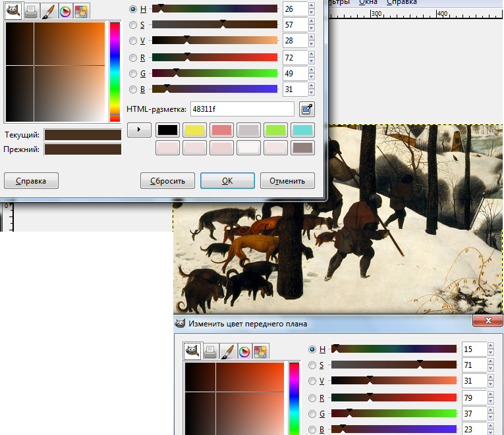The width and height of the screenshot is (504, 435).
Task: Select the GIMP tab in top color dialog
Action: tap(13, 11)
